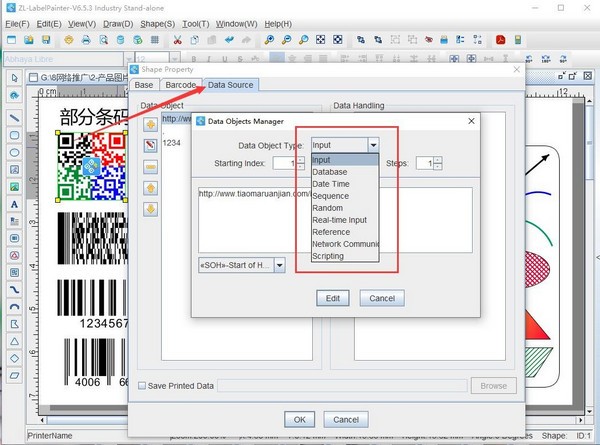Click the add data object plus icon
The width and height of the screenshot is (600, 445).
pos(150,124)
